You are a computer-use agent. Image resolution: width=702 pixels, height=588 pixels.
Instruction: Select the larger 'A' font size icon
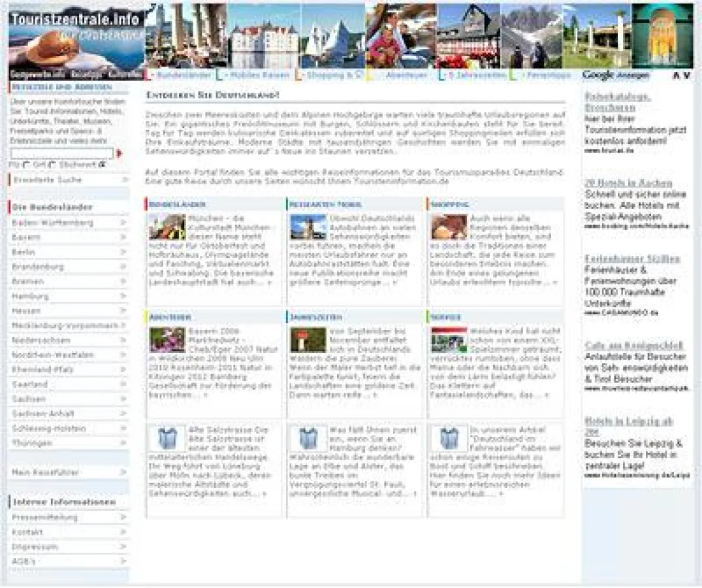click(x=677, y=76)
